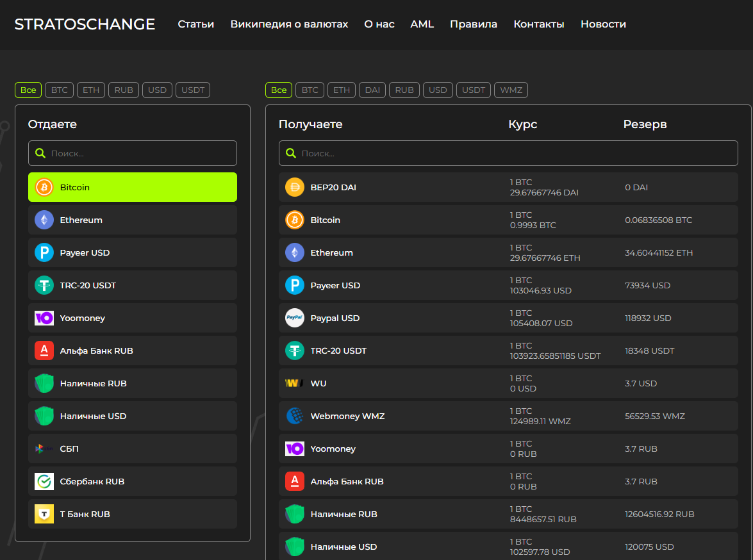Go to Википедия о валютах page
The width and height of the screenshot is (753, 560).
(x=289, y=24)
